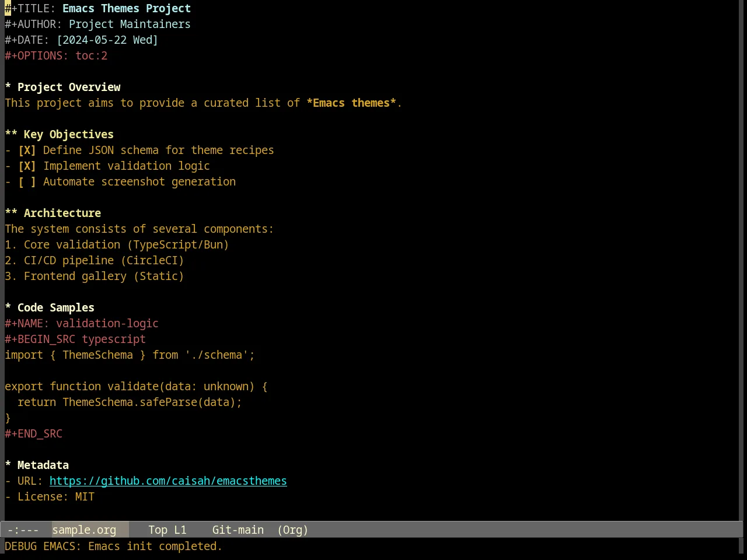Viewport: 747px width, 560px height.
Task: Click 'Top L1' position indicator in mode line
Action: [167, 530]
